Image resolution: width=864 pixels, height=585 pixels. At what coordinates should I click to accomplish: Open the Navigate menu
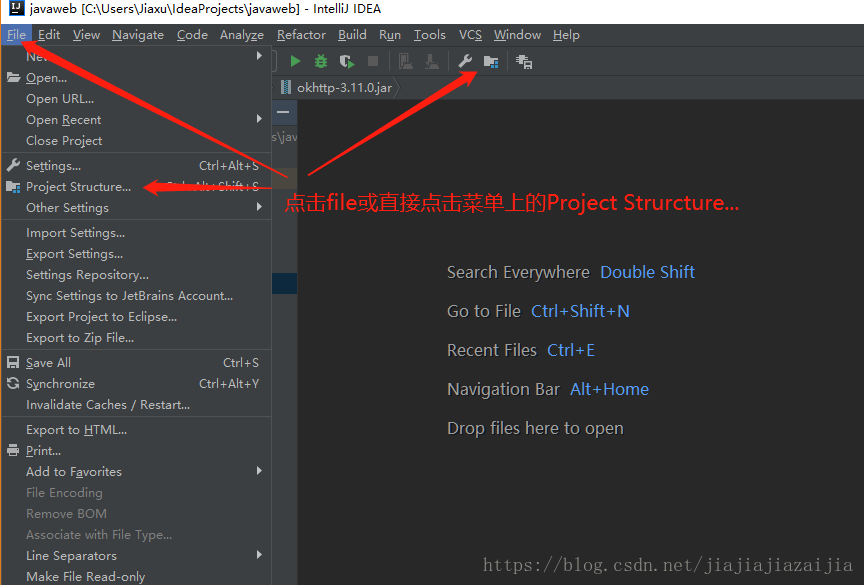[x=138, y=35]
